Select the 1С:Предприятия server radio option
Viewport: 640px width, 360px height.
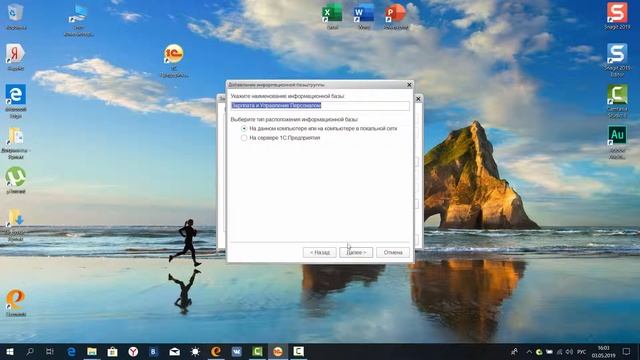click(x=244, y=138)
